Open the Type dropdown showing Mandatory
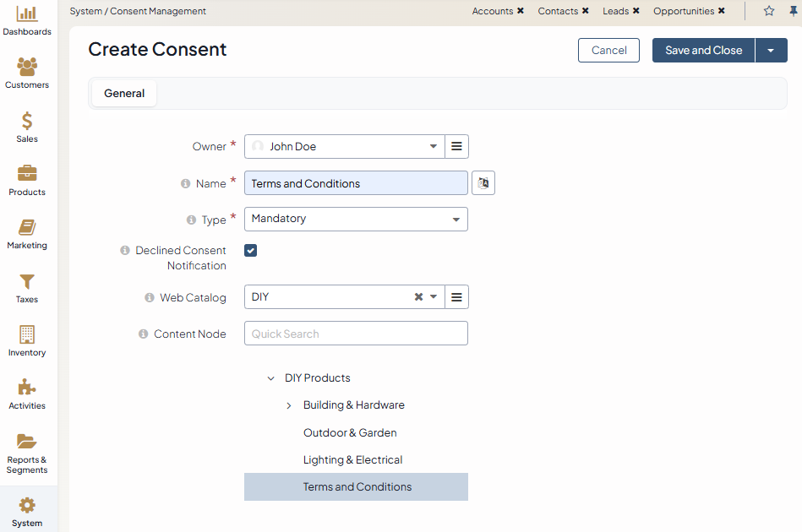Viewport: 802px width, 532px height. pos(356,219)
